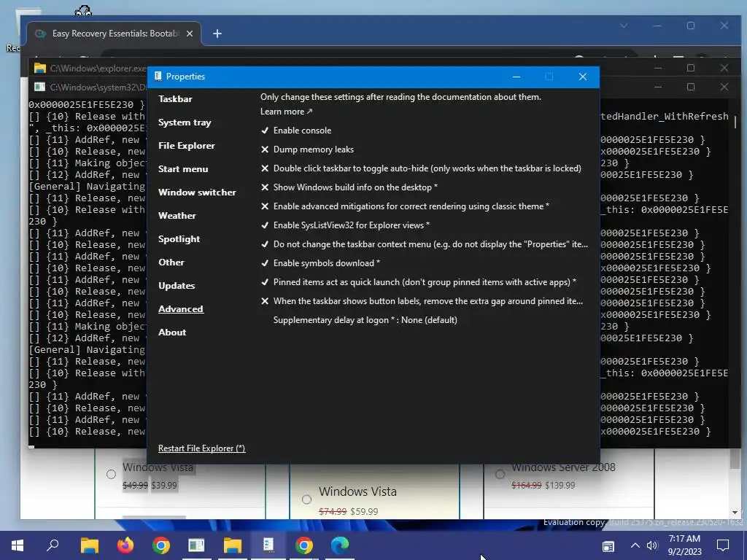This screenshot has height=560, width=747.
Task: Select File Explorer in the Properties sidebar
Action: 186,146
